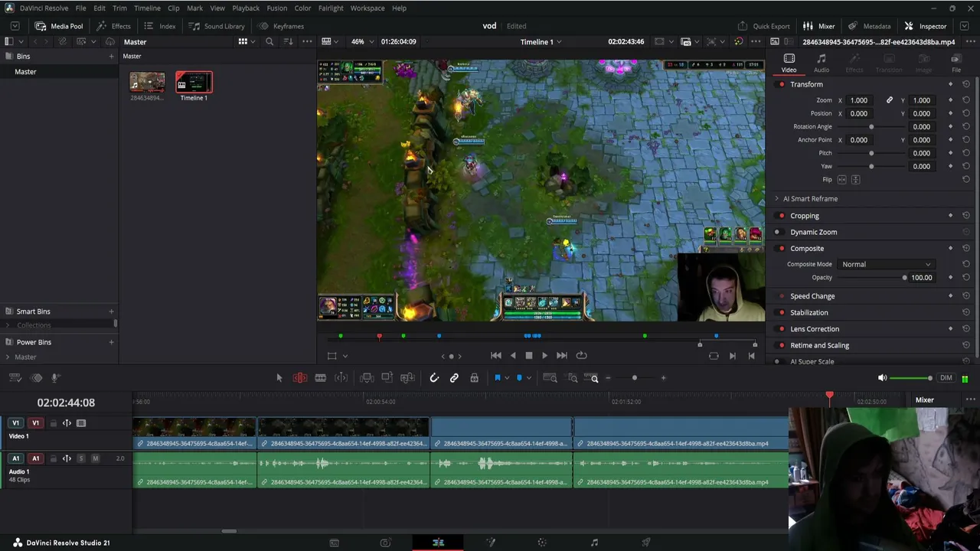
Task: Open the marker color dropdown arrow
Action: pos(528,378)
